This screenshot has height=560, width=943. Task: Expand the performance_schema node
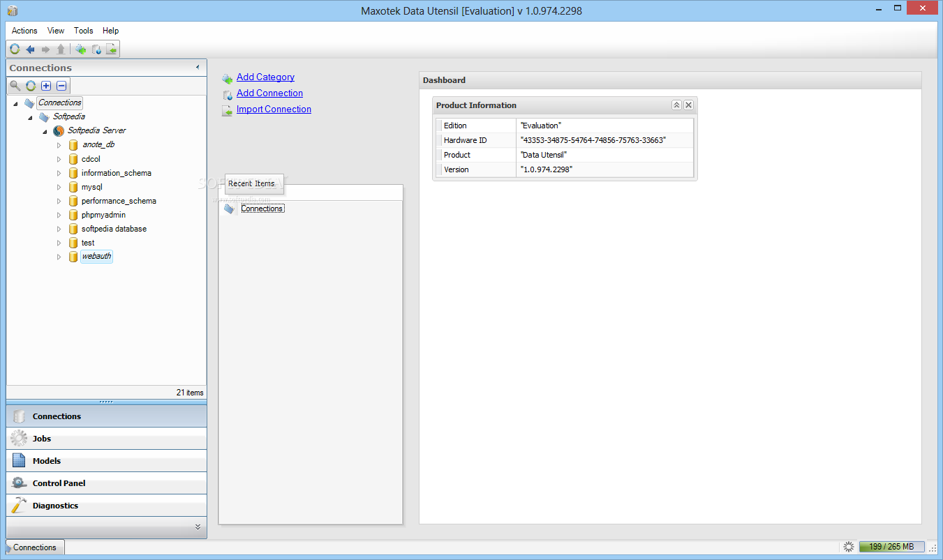[59, 201]
